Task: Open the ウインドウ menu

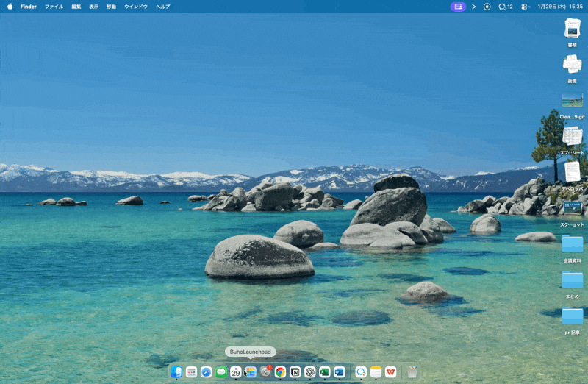Action: point(135,6)
